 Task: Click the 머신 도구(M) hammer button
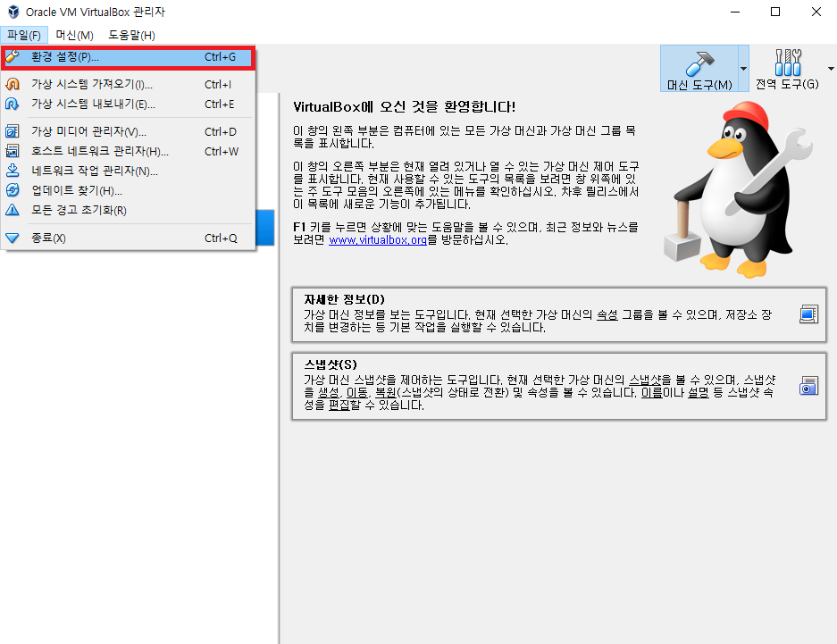point(699,69)
